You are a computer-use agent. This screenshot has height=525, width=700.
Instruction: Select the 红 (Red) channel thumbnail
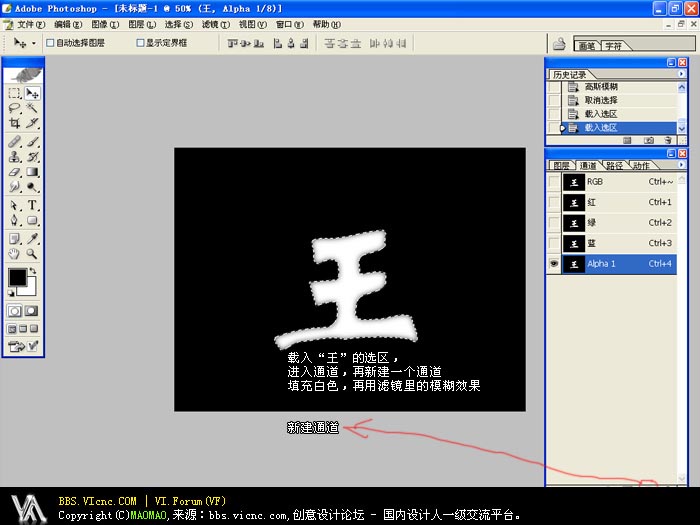[x=574, y=203]
